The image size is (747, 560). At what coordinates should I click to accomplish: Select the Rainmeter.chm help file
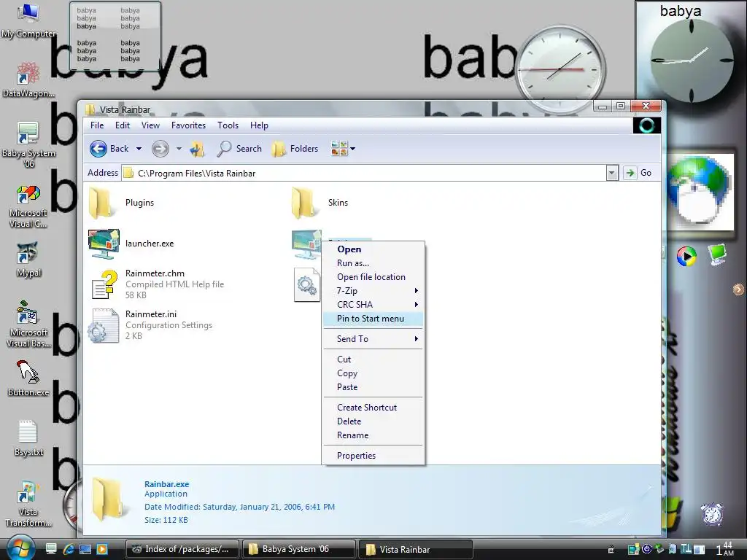[158, 284]
